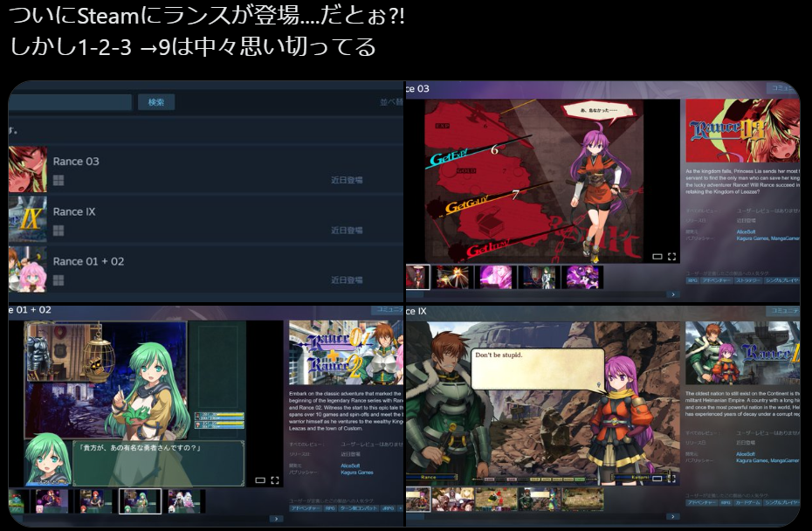Screen dimensions: 812x531
Task: Click fullscreen icon on Rance 01 + 02 screenshot
Action: pos(275,480)
